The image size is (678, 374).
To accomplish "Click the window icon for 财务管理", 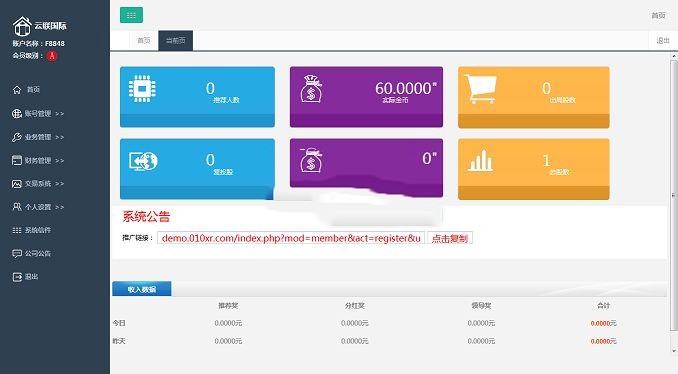I will pyautogui.click(x=17, y=160).
